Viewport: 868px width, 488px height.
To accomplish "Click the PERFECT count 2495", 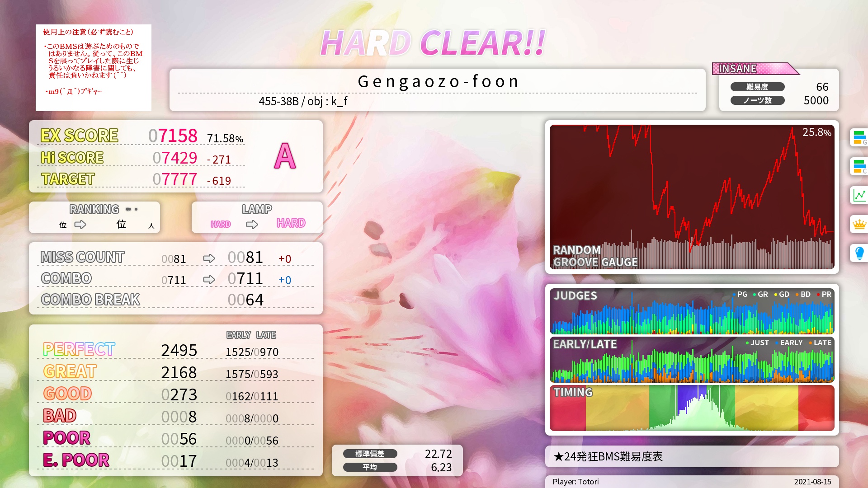I will click(x=179, y=350).
